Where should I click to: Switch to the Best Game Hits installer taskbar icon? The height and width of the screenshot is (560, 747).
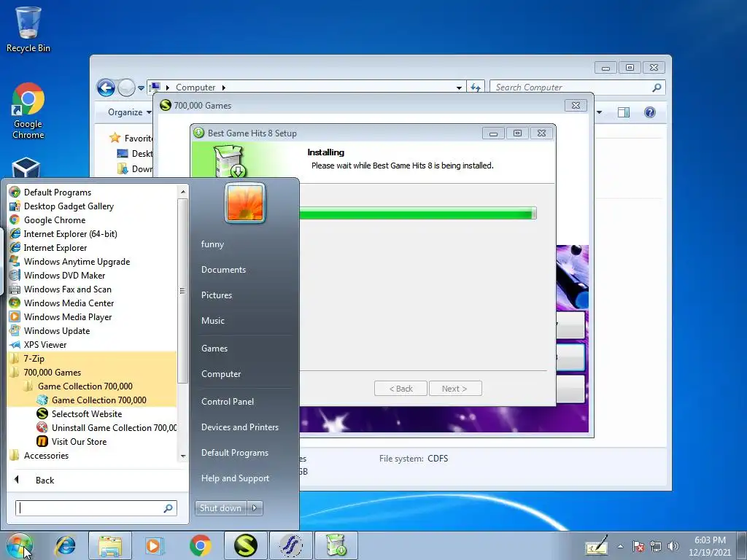336,545
